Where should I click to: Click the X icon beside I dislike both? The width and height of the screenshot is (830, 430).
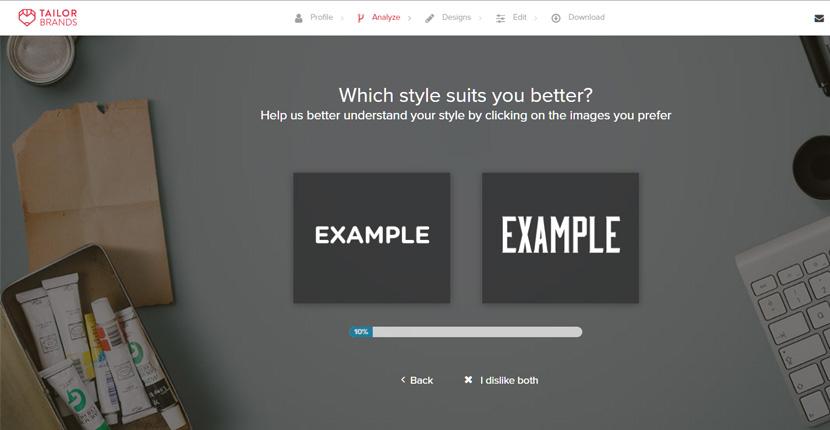[468, 380]
